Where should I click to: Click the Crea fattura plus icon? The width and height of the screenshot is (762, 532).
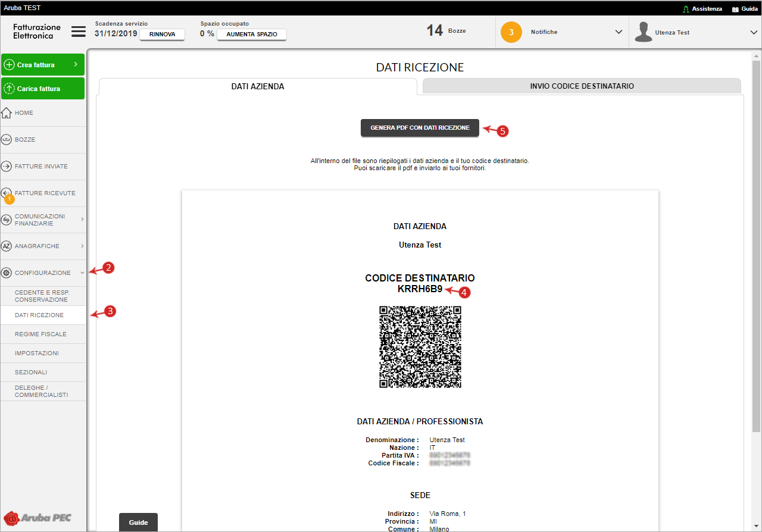9,65
